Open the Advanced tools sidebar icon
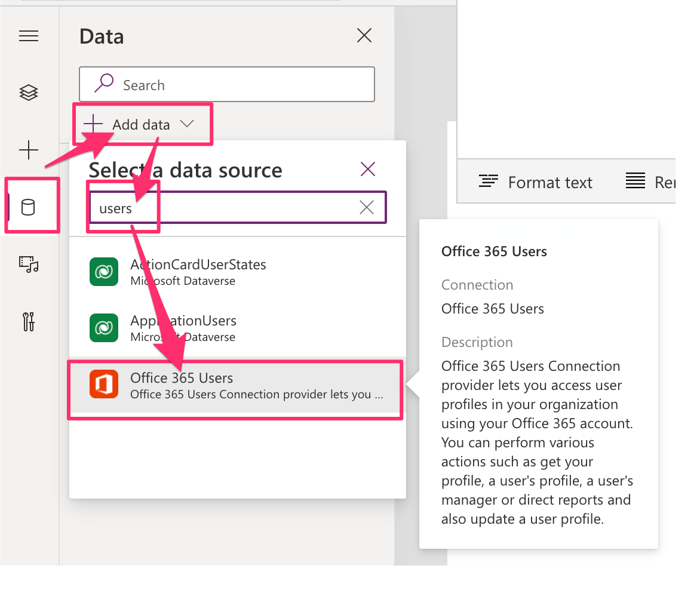Image resolution: width=700 pixels, height=590 pixels. pos(29,322)
